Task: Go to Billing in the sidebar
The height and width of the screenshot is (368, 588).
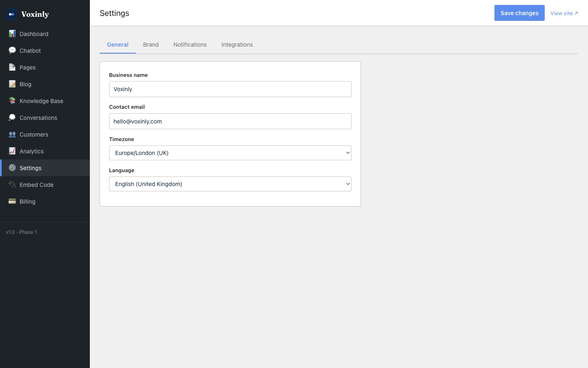Action: point(45,202)
